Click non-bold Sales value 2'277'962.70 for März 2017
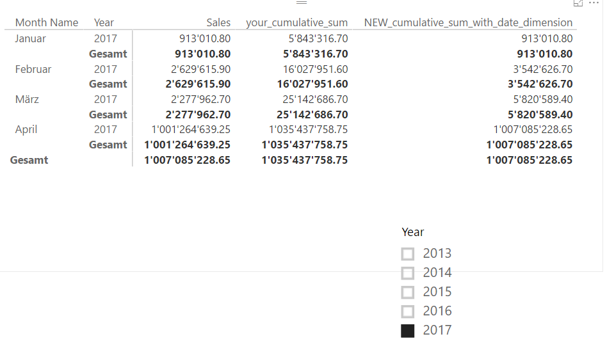607x364 pixels. [x=200, y=99]
